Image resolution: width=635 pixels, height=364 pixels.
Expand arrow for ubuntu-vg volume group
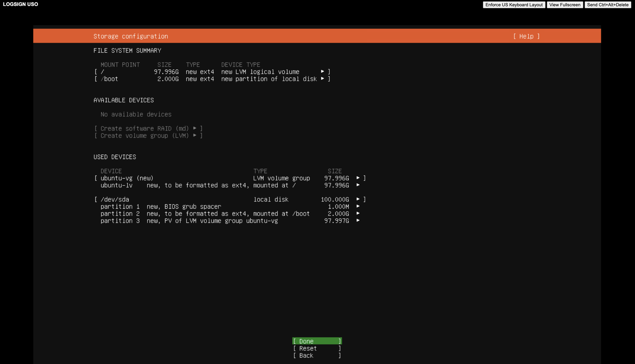pyautogui.click(x=358, y=178)
